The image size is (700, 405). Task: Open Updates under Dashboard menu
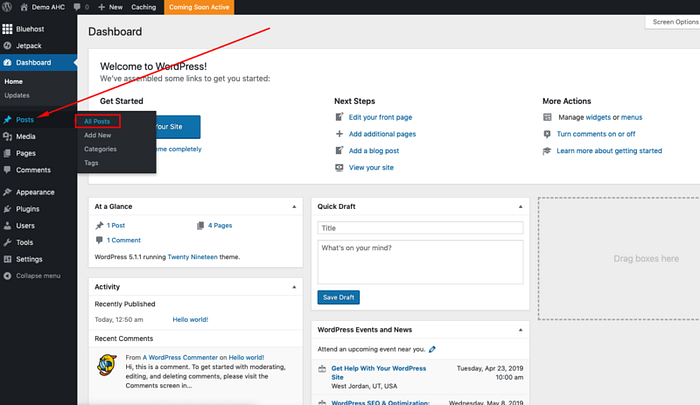point(17,96)
